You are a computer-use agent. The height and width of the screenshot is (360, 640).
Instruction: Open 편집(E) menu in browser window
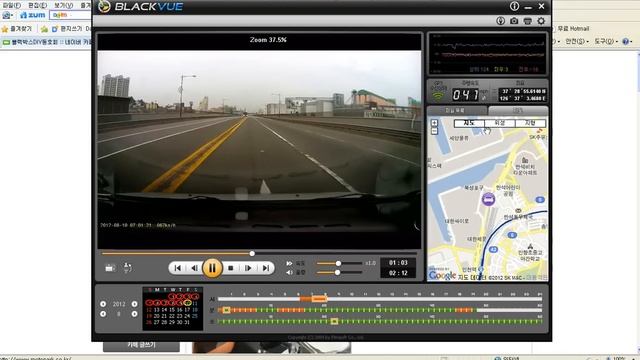[38, 5]
